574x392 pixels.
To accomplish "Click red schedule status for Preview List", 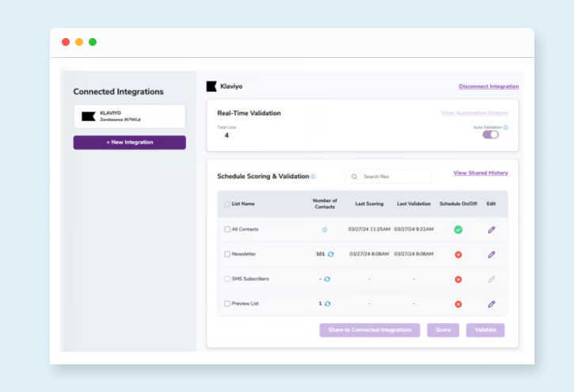I will click(458, 304).
